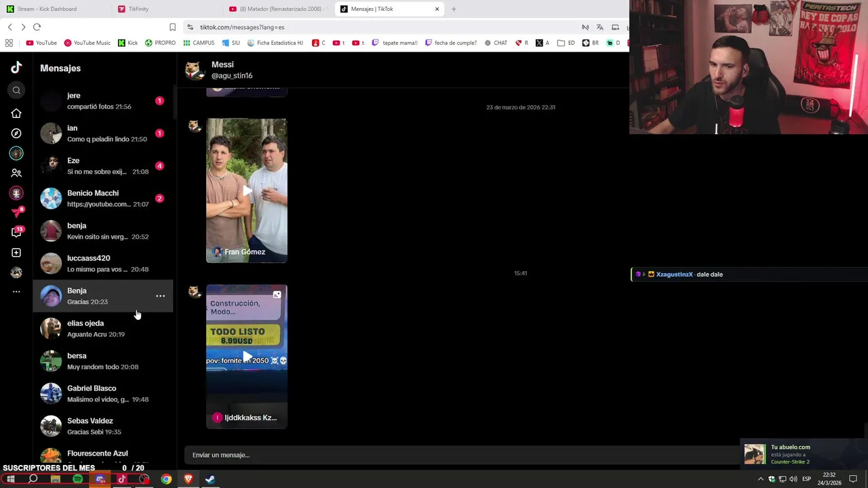Go back in browser history
The width and height of the screenshot is (868, 488).
pos(9,27)
